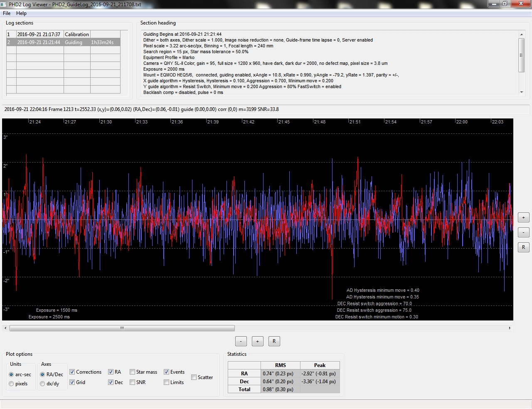
Task: Click horizontal zoom in plus button
Action: [257, 341]
